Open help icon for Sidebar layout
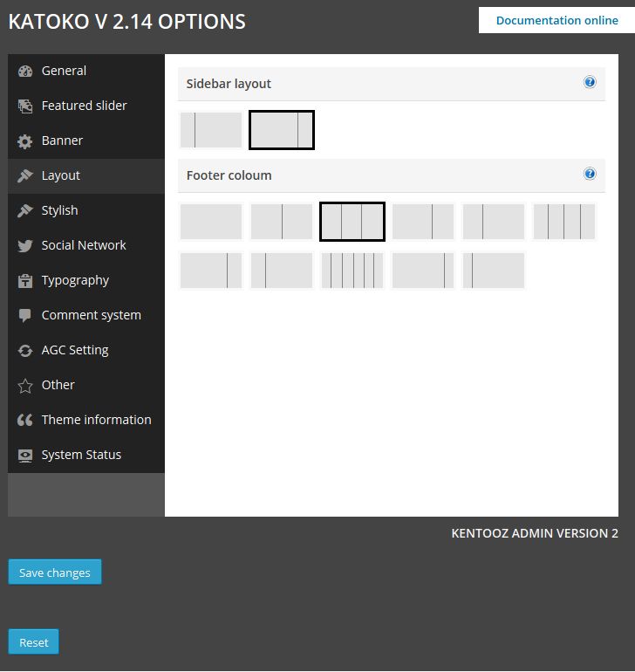The image size is (635, 672). (x=590, y=83)
